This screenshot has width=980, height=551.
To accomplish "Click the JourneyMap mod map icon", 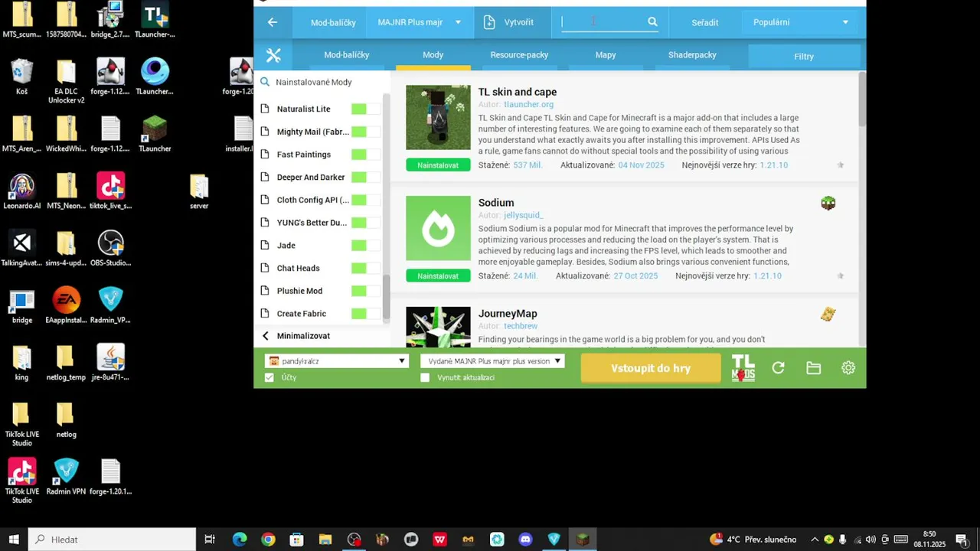I will (828, 314).
